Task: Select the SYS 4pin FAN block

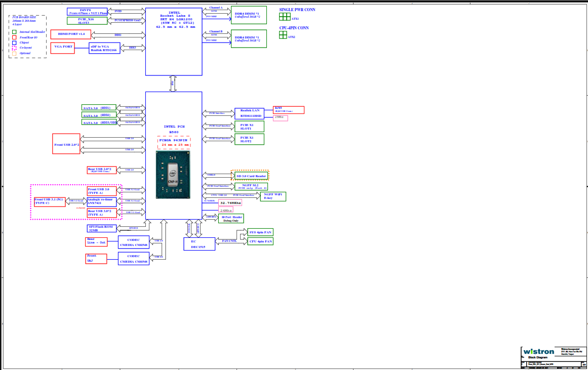Action: (x=260, y=232)
